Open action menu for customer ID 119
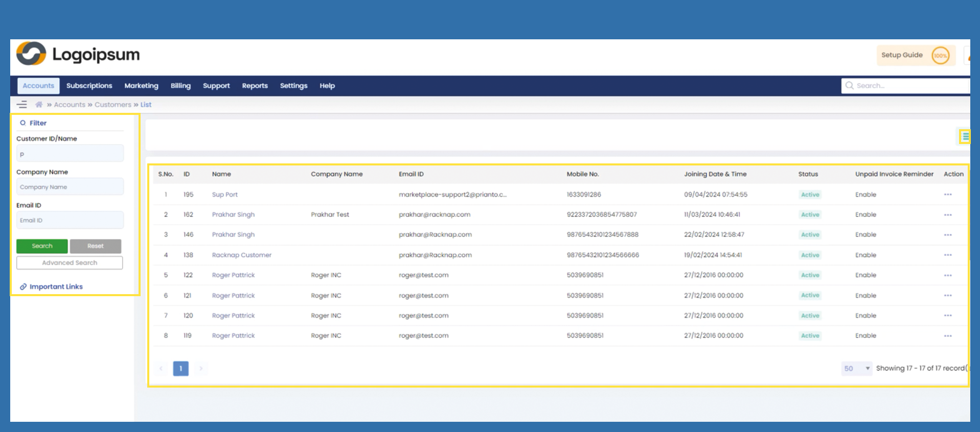Viewport: 980px width, 432px height. (947, 336)
